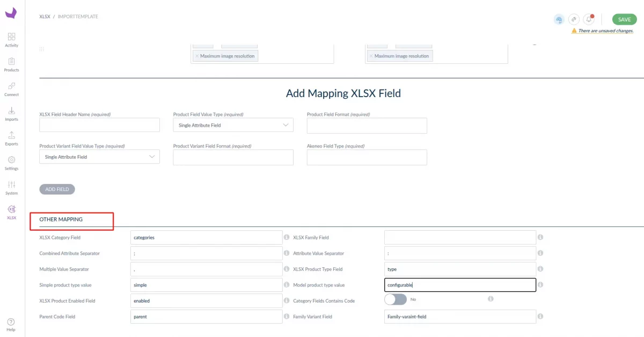Open the Connect sidebar icon
This screenshot has height=337, width=644.
(11, 89)
